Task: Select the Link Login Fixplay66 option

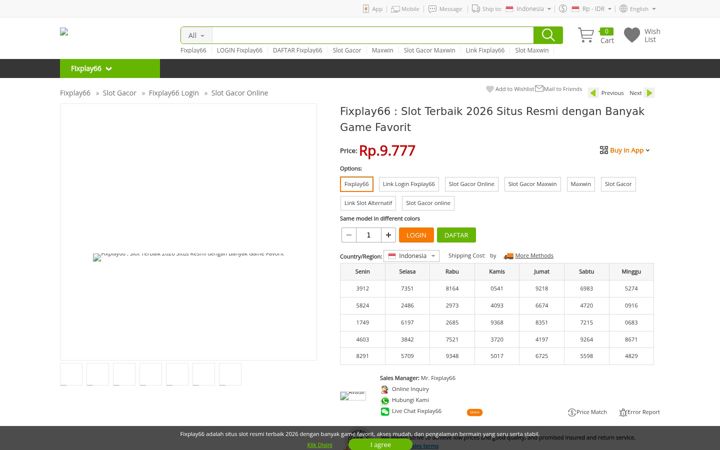Action: [x=409, y=184]
